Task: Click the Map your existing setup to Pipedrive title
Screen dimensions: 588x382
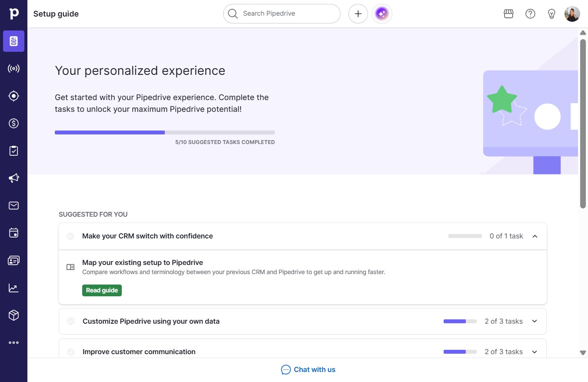Action: pyautogui.click(x=143, y=263)
